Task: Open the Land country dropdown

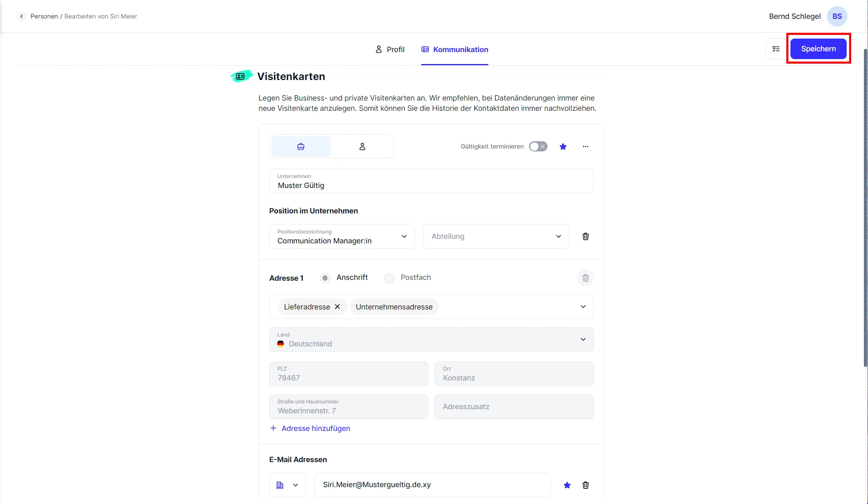Action: coord(431,339)
